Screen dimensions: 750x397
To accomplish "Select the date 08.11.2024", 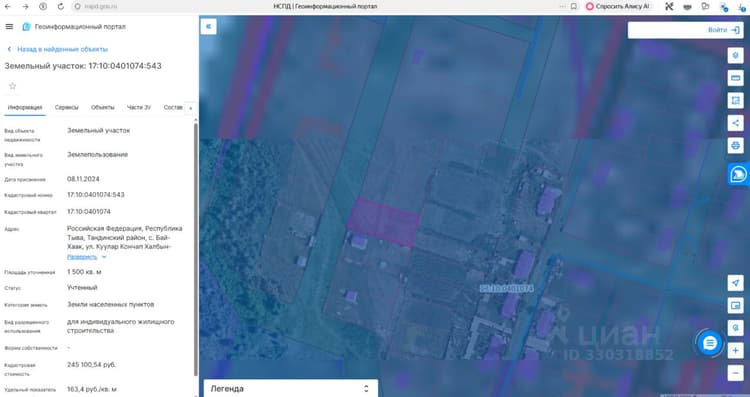I will tap(83, 179).
